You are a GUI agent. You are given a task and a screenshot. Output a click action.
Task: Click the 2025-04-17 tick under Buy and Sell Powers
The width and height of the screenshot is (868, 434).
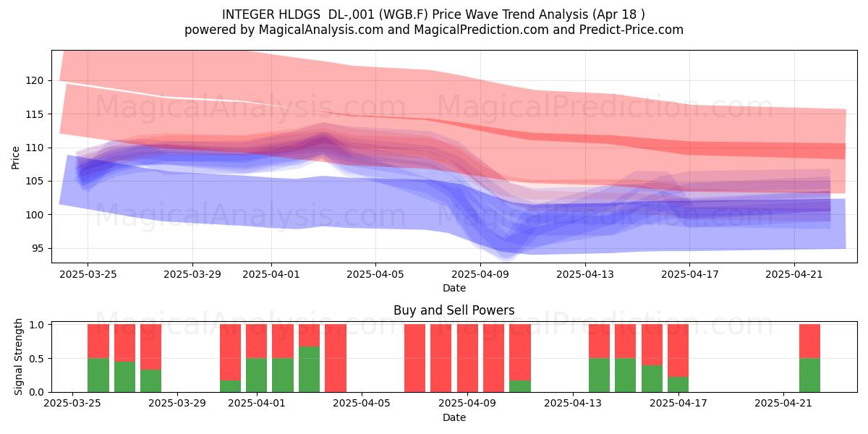679,404
